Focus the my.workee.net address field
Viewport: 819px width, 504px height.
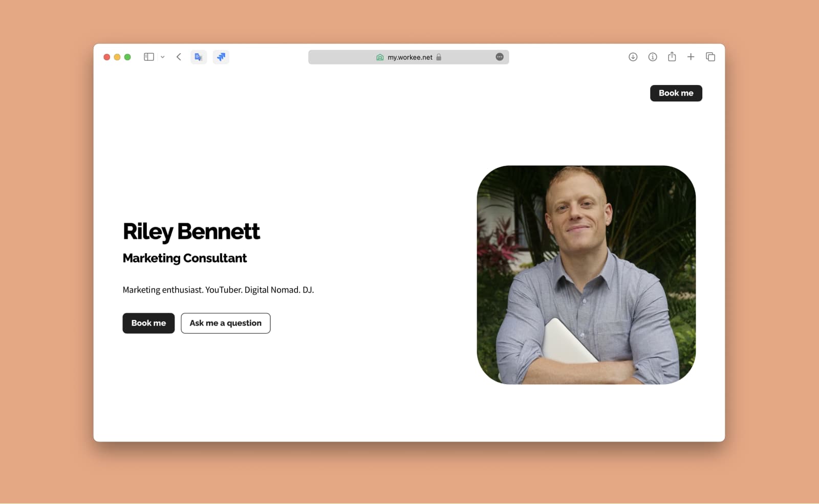(x=408, y=57)
